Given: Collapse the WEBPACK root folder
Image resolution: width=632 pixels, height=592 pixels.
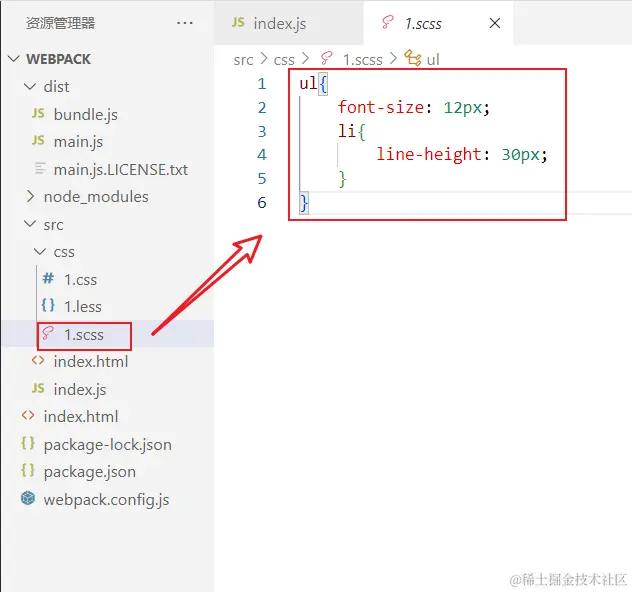Looking at the screenshot, I should pos(14,59).
